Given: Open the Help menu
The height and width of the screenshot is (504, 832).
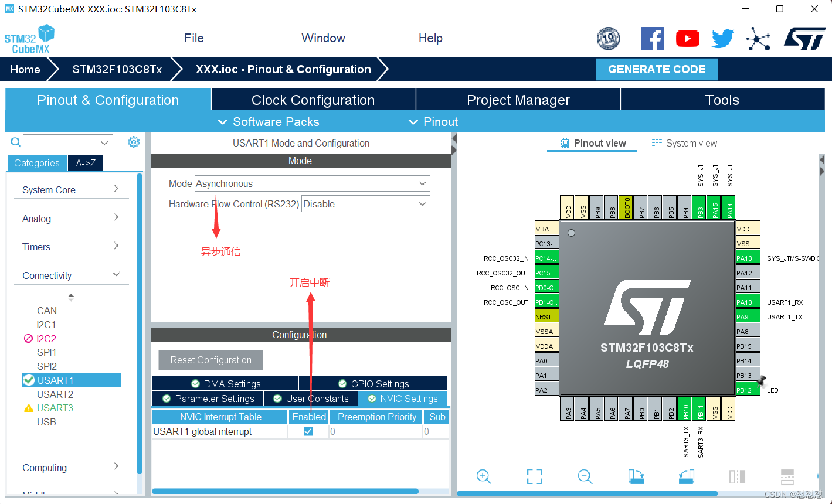Looking at the screenshot, I should point(430,38).
